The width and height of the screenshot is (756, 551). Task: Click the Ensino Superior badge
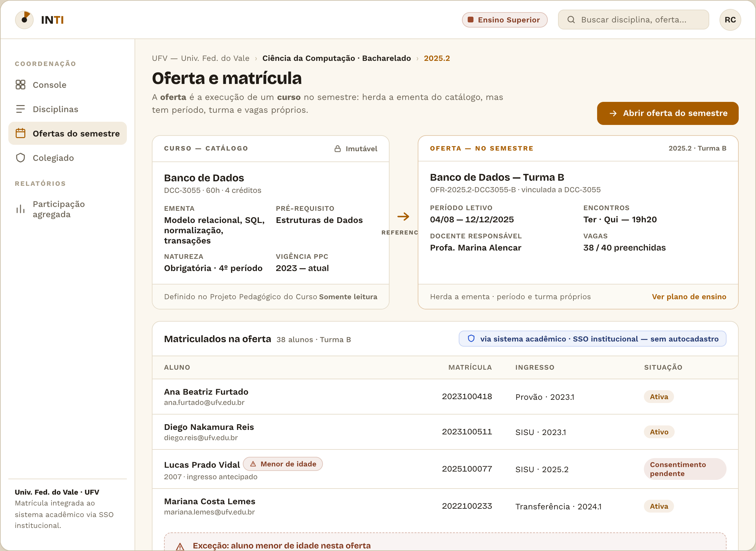pyautogui.click(x=505, y=20)
